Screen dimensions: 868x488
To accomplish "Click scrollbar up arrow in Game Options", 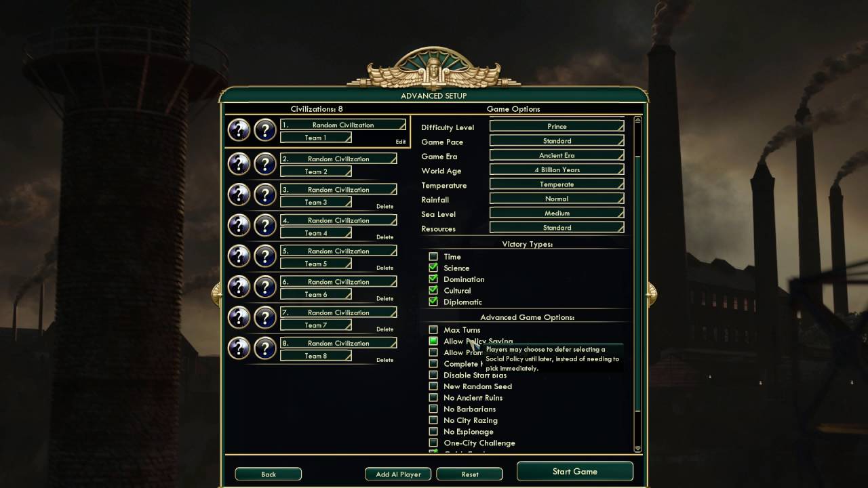I will click(637, 121).
